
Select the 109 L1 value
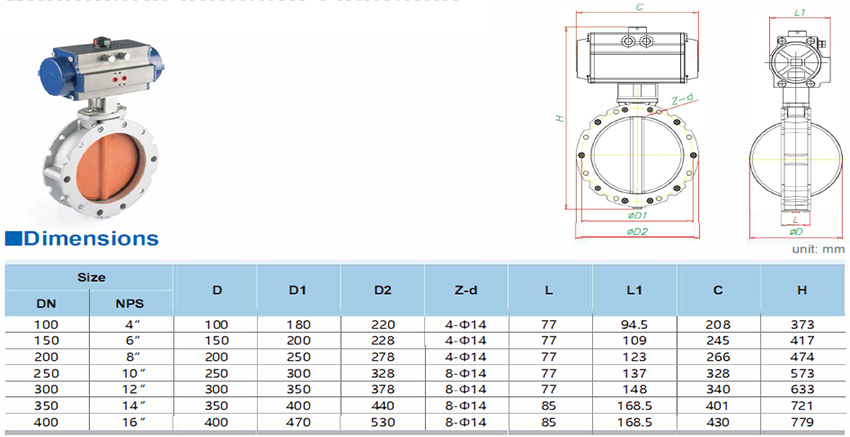(634, 341)
